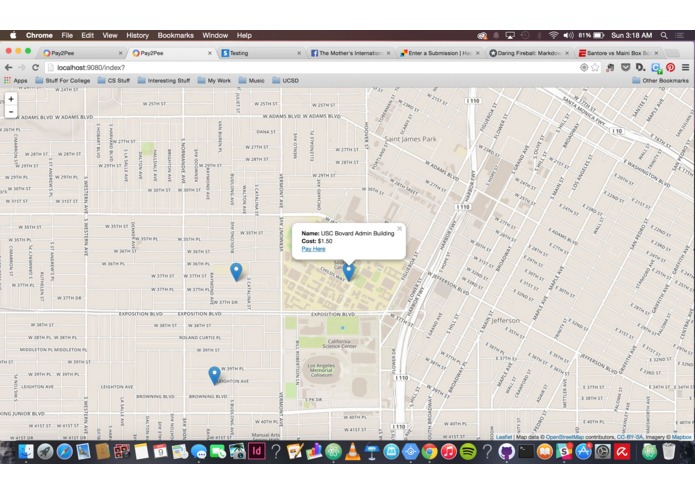695x494 pixels.
Task: Close the Testing tab
Action: point(299,53)
